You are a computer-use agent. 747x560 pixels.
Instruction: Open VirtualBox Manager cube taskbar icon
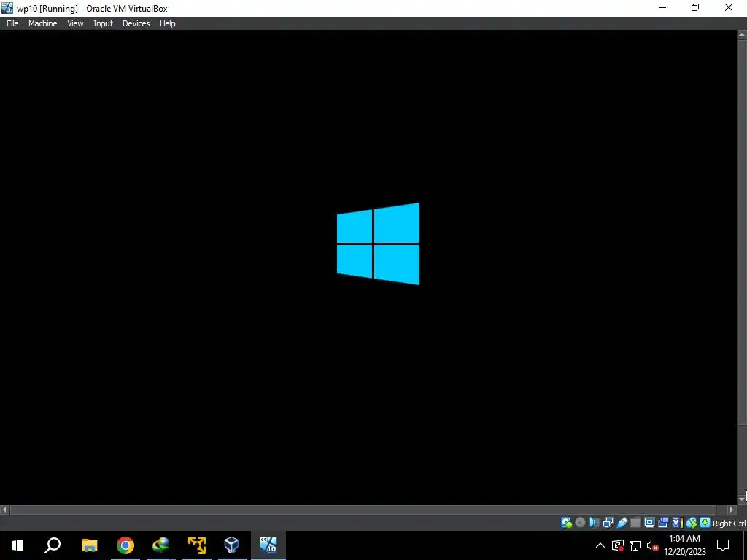[232, 545]
